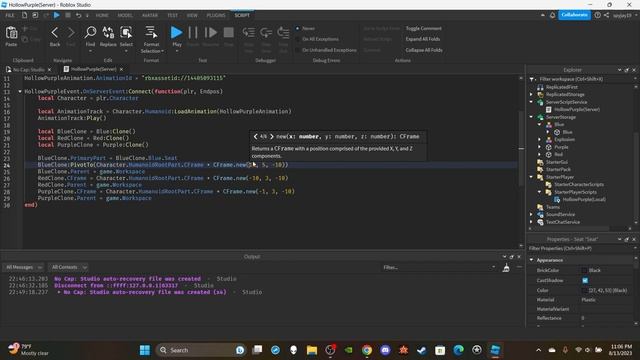Viewport: 640px width, 360px height.
Task: Expand the ReplicatedStorage tree node
Action: [531, 94]
